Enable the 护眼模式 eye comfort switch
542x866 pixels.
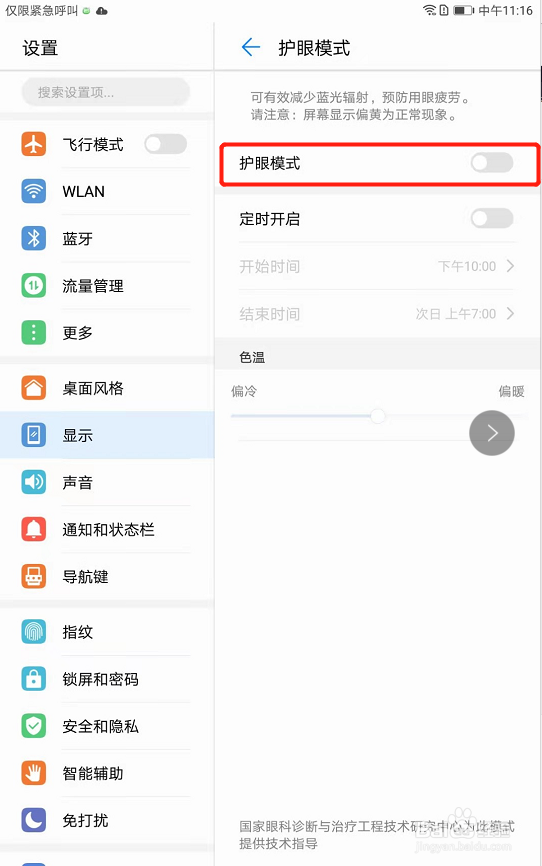[492, 163]
